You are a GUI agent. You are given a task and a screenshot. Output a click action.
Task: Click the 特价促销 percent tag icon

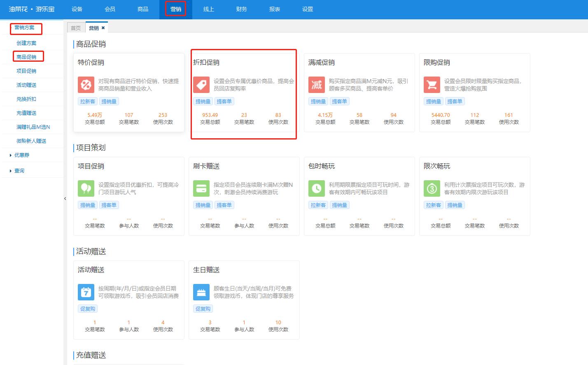pos(86,85)
